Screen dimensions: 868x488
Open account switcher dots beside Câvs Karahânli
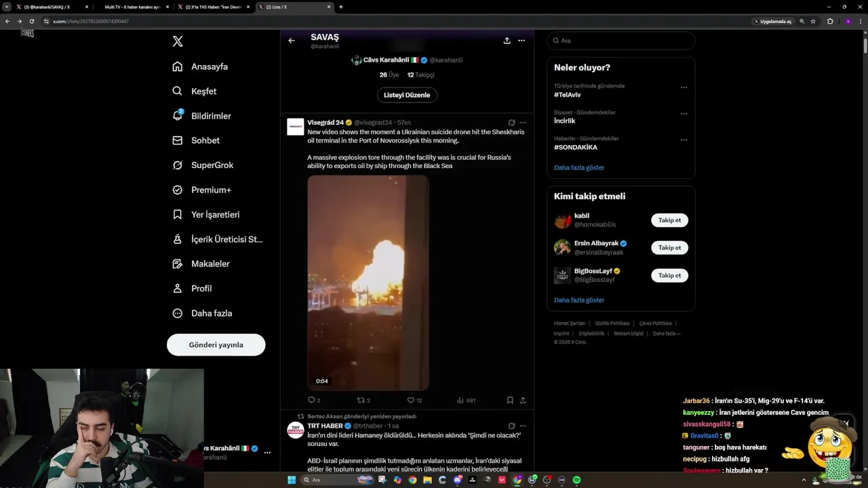(x=267, y=452)
